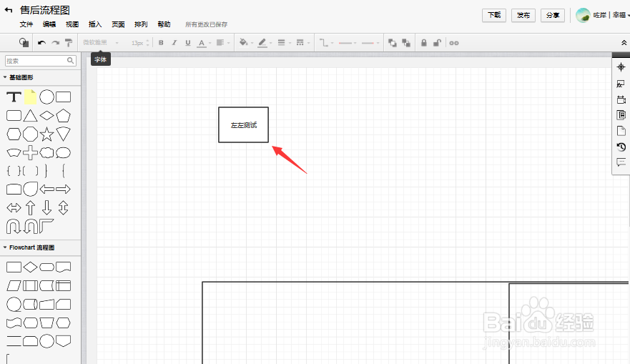Select the yellow note shape
630x364 pixels.
30,97
